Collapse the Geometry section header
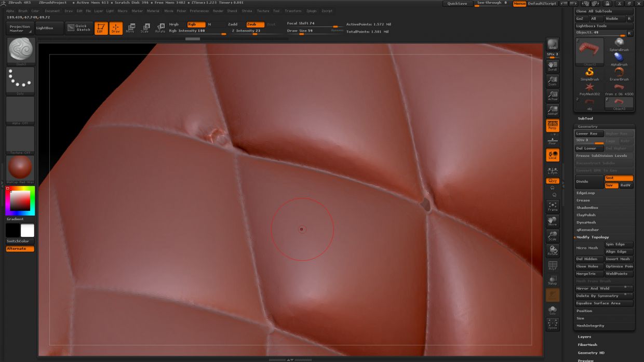 [x=588, y=126]
